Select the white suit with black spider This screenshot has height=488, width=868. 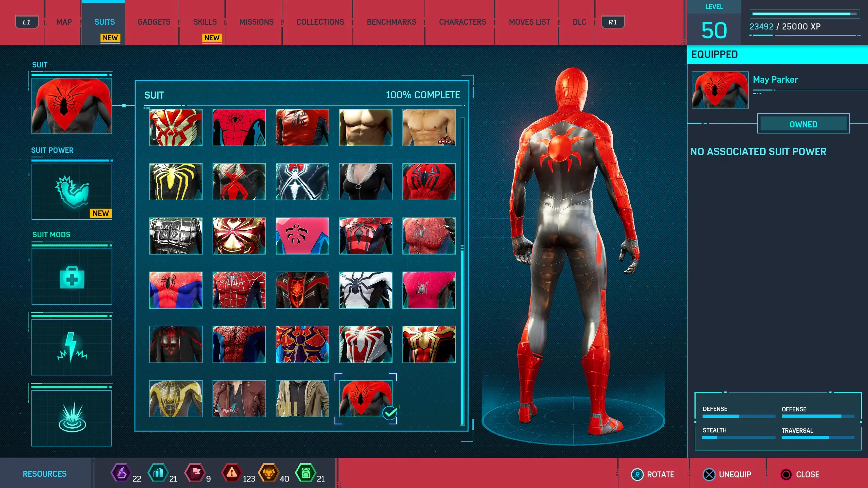pyautogui.click(x=366, y=290)
